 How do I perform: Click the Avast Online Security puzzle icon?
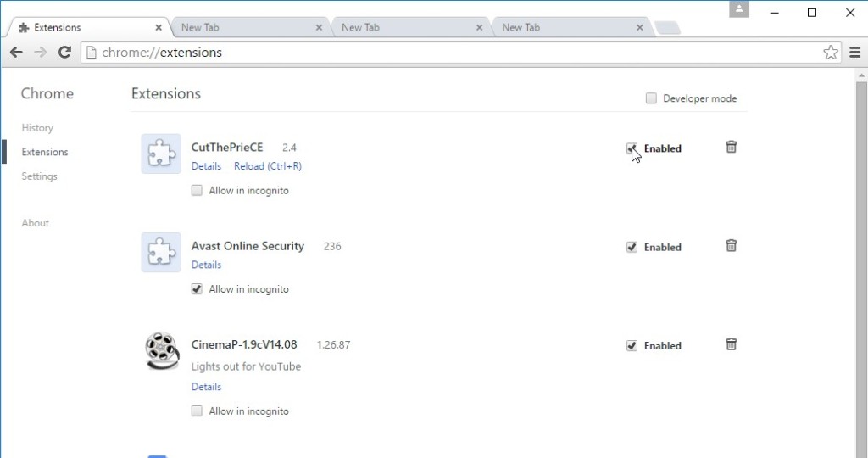[161, 253]
